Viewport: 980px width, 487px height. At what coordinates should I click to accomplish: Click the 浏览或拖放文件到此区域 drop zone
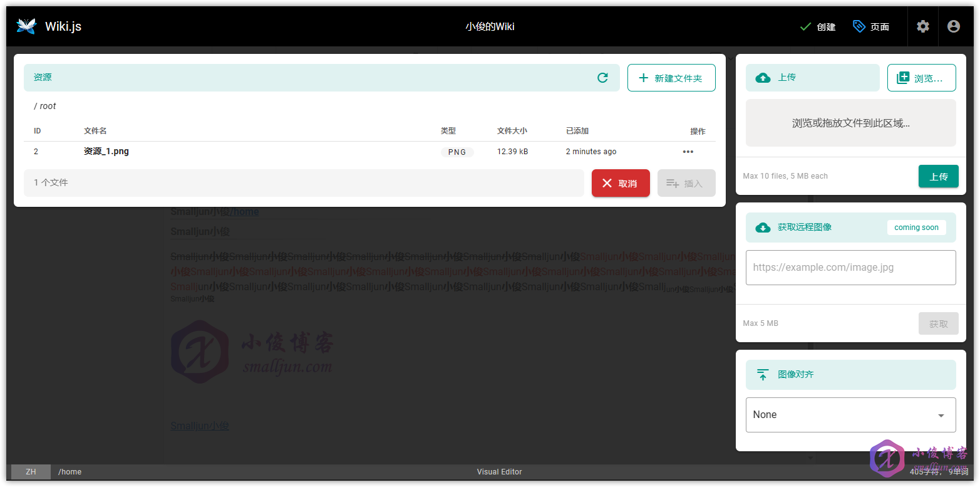850,123
